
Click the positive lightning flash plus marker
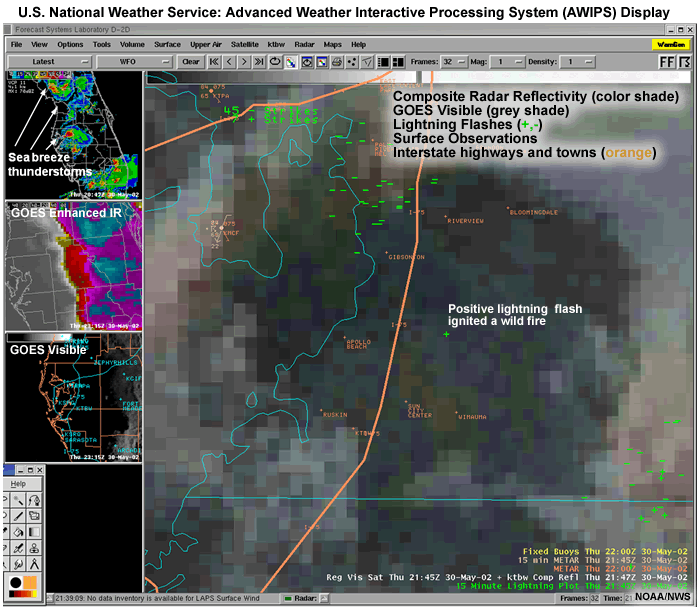pyautogui.click(x=446, y=334)
